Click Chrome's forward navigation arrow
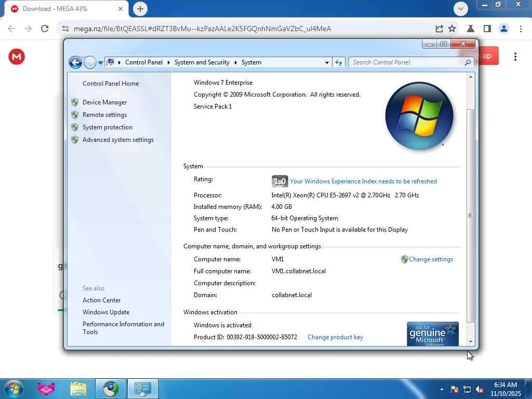The height and width of the screenshot is (399, 532). point(28,29)
